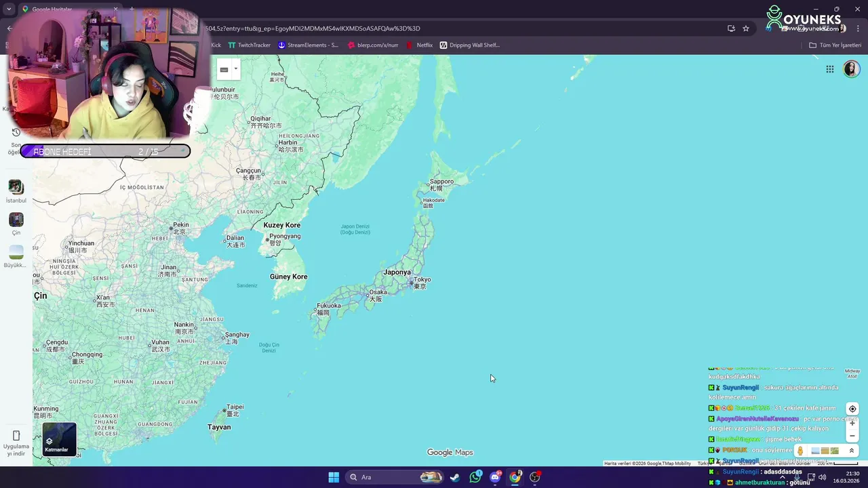Click the Fukuoka city label

329,308
